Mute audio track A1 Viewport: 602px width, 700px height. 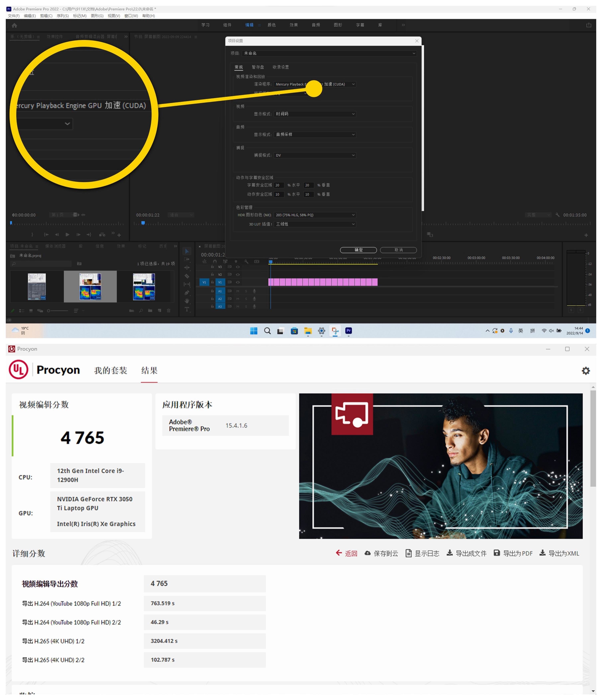coord(238,291)
